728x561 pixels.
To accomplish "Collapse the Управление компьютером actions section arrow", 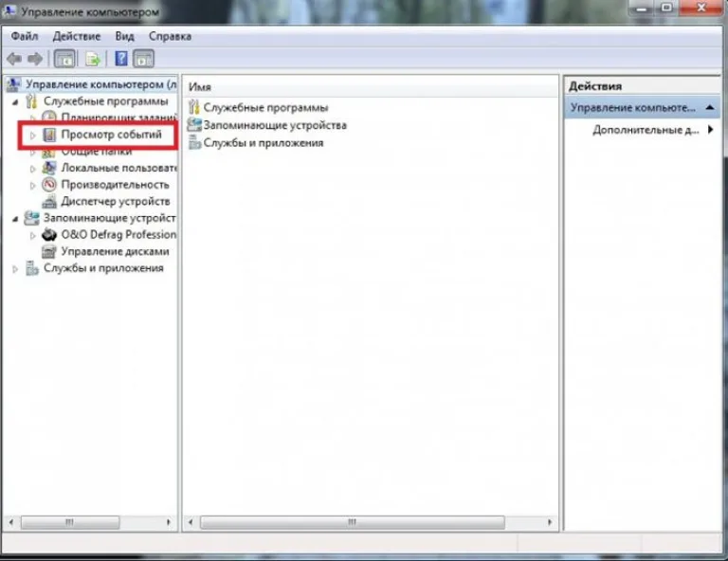I will tap(710, 108).
